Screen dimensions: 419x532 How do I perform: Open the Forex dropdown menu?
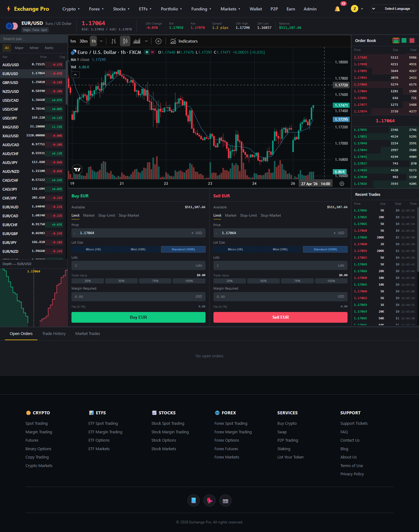pos(96,9)
